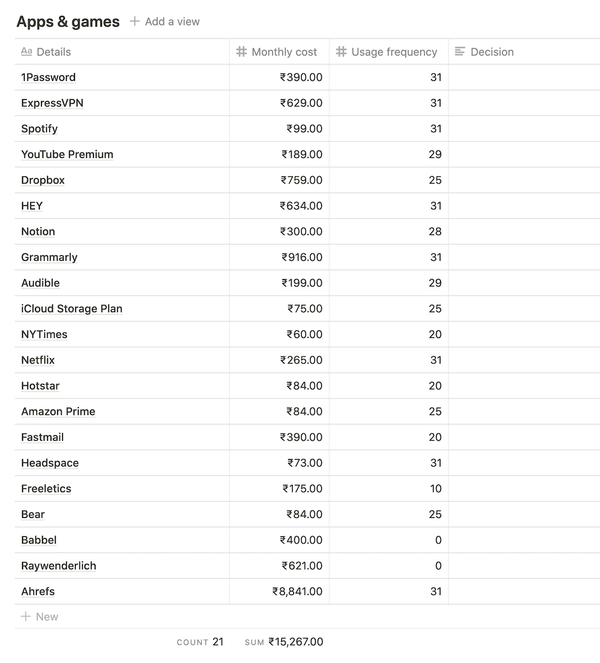
Task: Click the hash icon in Usage frequency header
Action: pyautogui.click(x=341, y=52)
